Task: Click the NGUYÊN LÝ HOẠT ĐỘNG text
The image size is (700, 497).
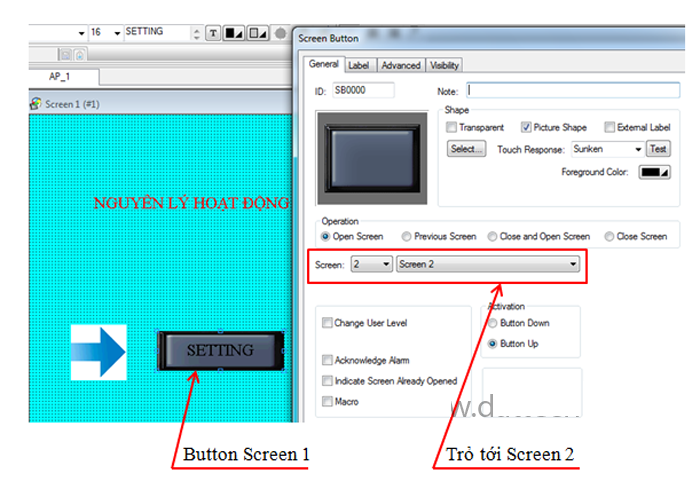Action: 192,203
